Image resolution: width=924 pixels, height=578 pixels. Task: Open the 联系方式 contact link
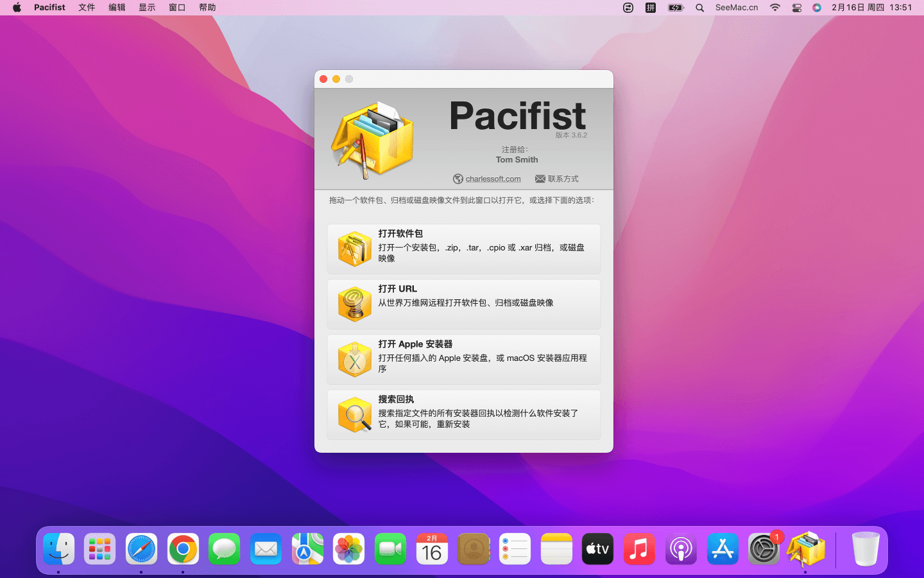[x=563, y=179]
